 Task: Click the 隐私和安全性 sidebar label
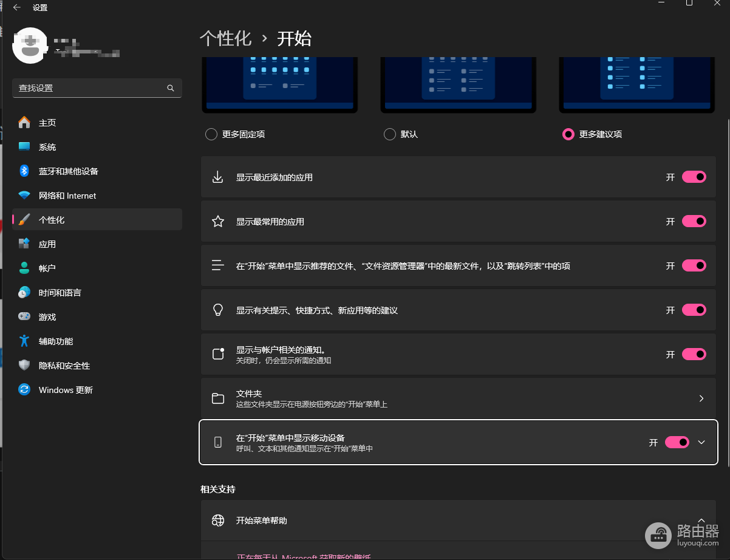64,366
